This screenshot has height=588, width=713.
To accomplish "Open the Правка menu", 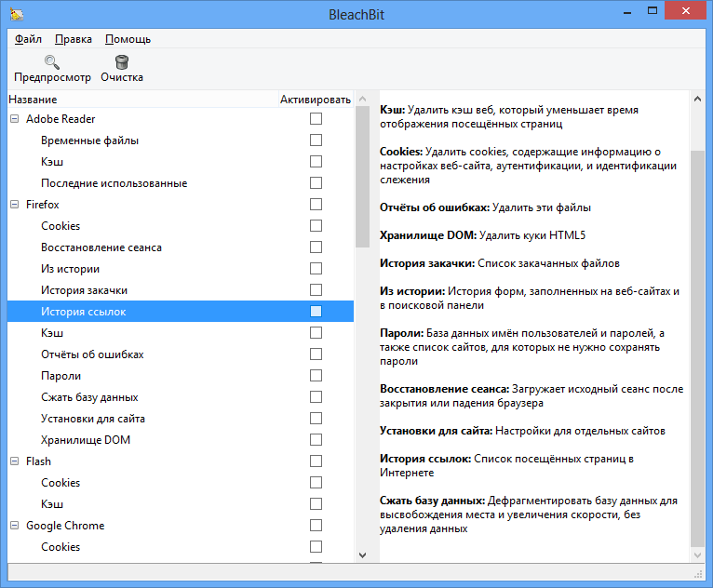I will coord(74,39).
